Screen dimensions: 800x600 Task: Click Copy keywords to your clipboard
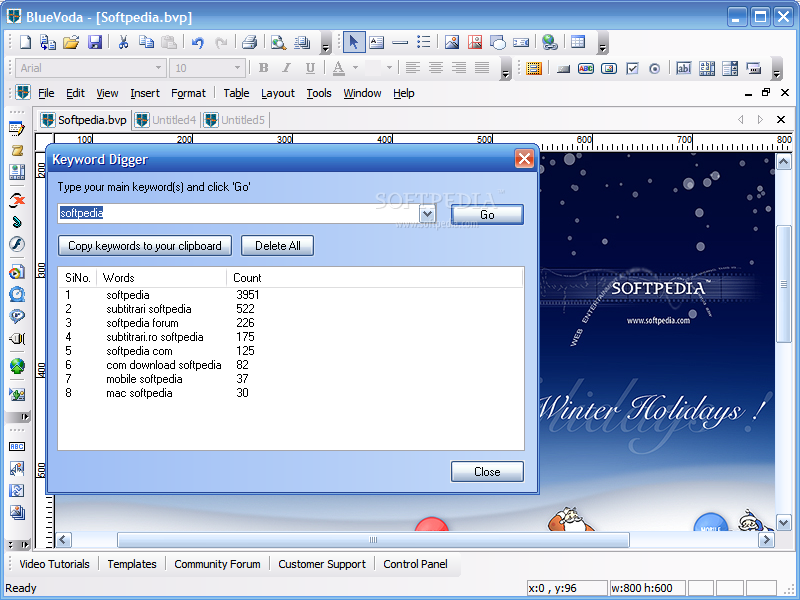pos(145,246)
